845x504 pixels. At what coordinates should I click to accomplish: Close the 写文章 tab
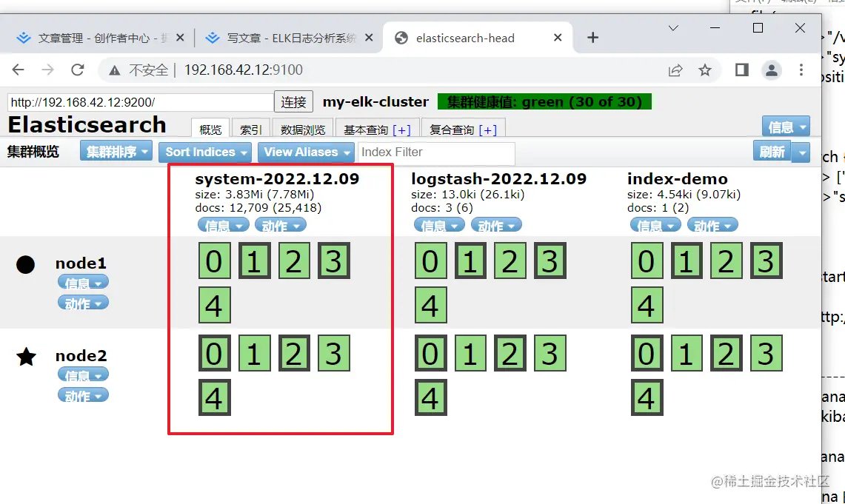[369, 38]
